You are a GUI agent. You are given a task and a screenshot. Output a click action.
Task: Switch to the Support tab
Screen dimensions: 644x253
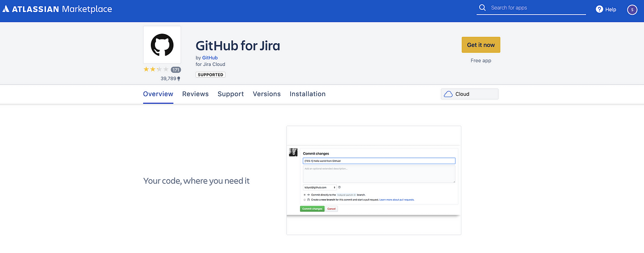pyautogui.click(x=231, y=94)
